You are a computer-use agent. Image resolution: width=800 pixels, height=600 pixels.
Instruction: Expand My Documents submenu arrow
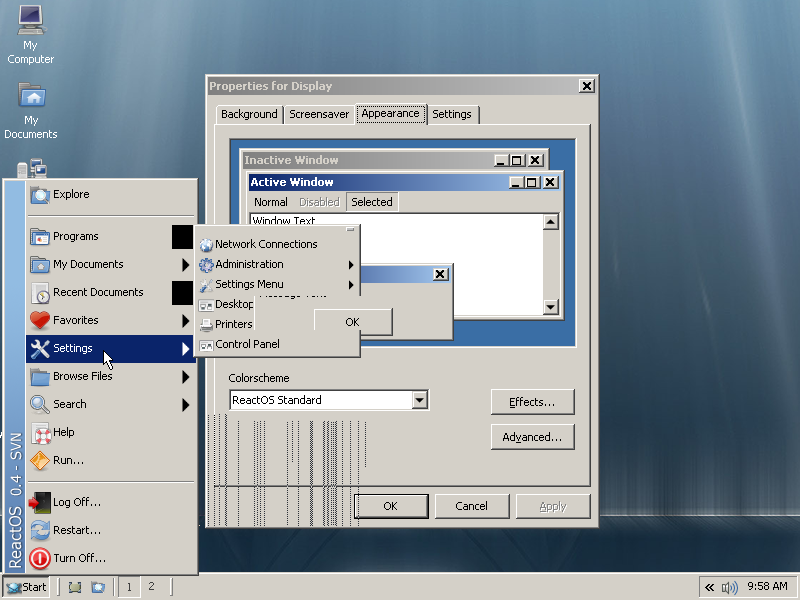point(185,264)
